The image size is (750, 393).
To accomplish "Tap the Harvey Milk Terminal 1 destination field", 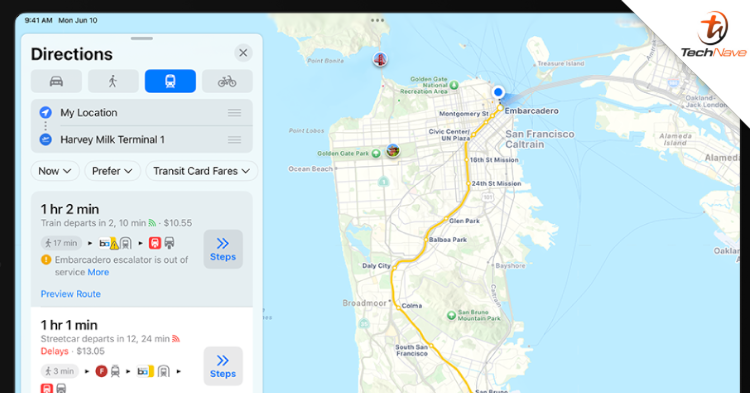I will [x=142, y=140].
